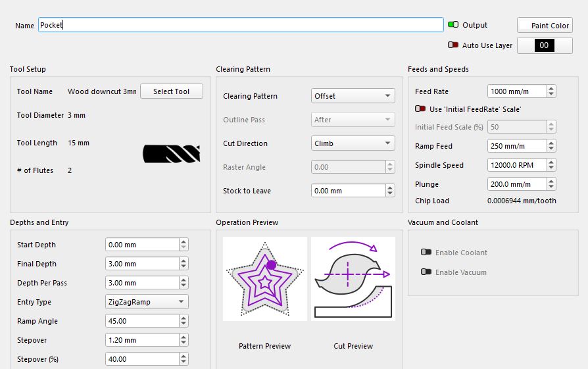Image resolution: width=588 pixels, height=369 pixels.
Task: Enable the 'Initial FeedRate' Scale toggle
Action: (420, 109)
